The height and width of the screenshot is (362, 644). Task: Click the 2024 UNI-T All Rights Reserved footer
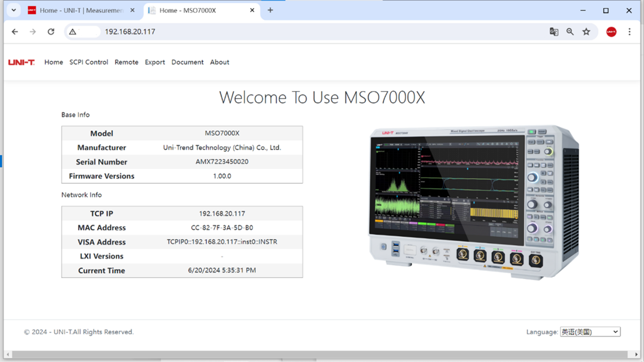click(79, 332)
